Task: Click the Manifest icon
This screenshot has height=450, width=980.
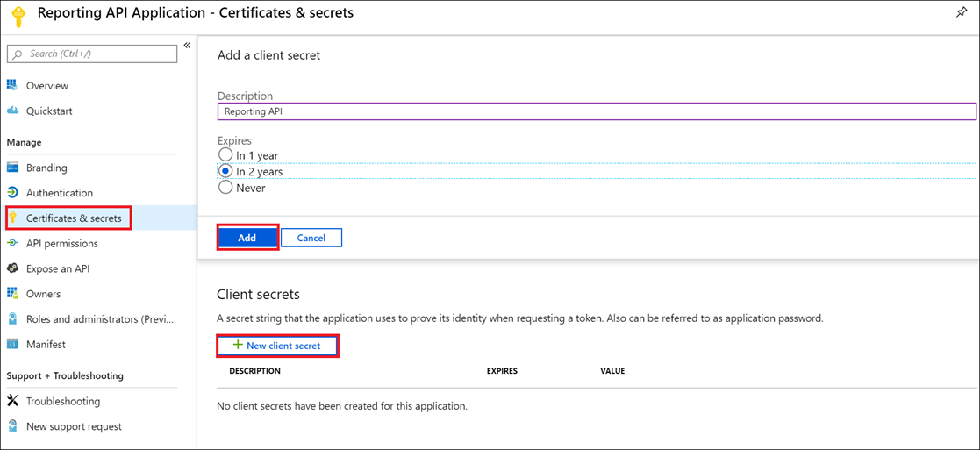Action: pos(12,344)
